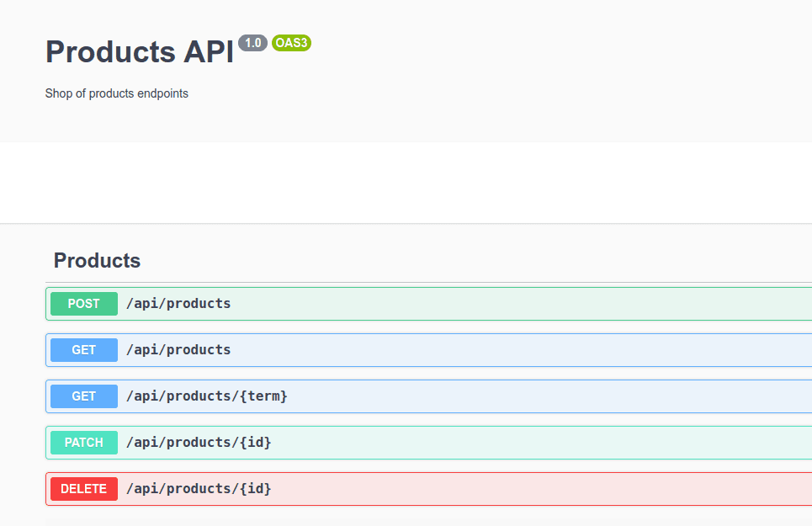Collapse the Products section heading
The image size is (812, 526).
coord(97,261)
